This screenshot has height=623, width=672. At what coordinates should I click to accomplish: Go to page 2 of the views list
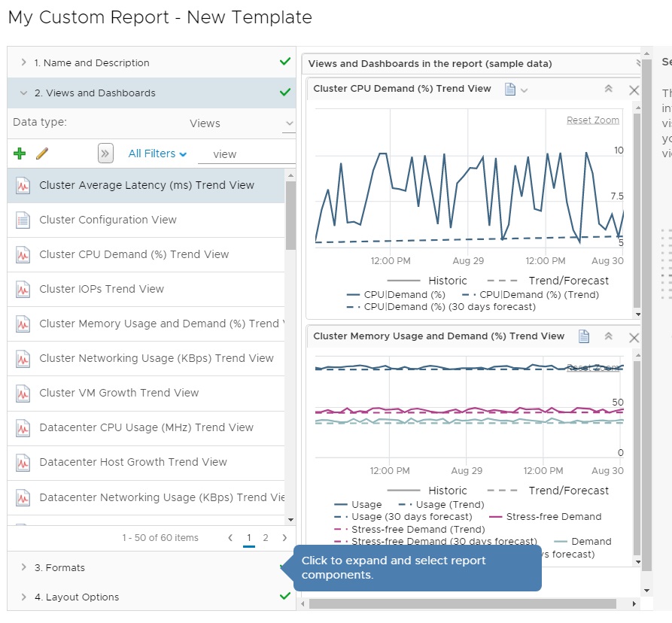[x=265, y=538]
